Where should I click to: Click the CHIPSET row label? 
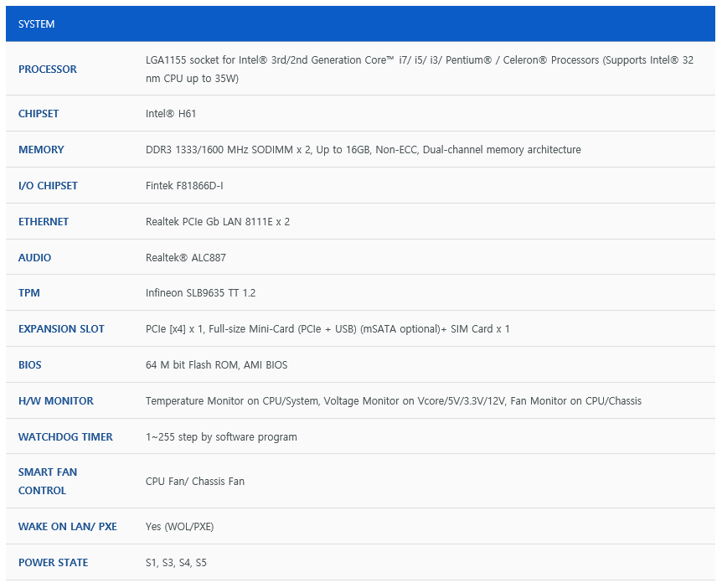(39, 114)
